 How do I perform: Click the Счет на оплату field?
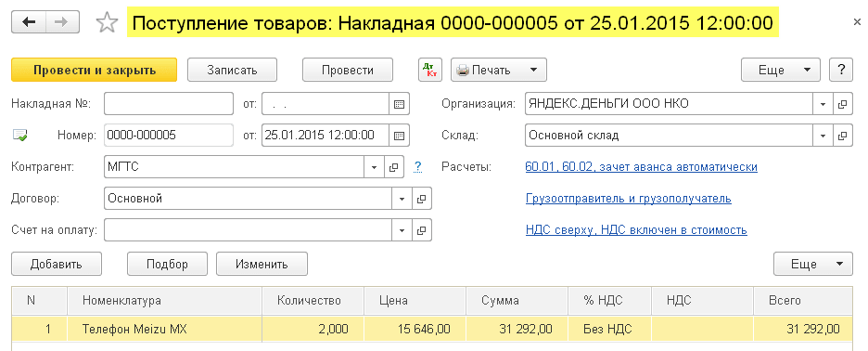tap(248, 229)
